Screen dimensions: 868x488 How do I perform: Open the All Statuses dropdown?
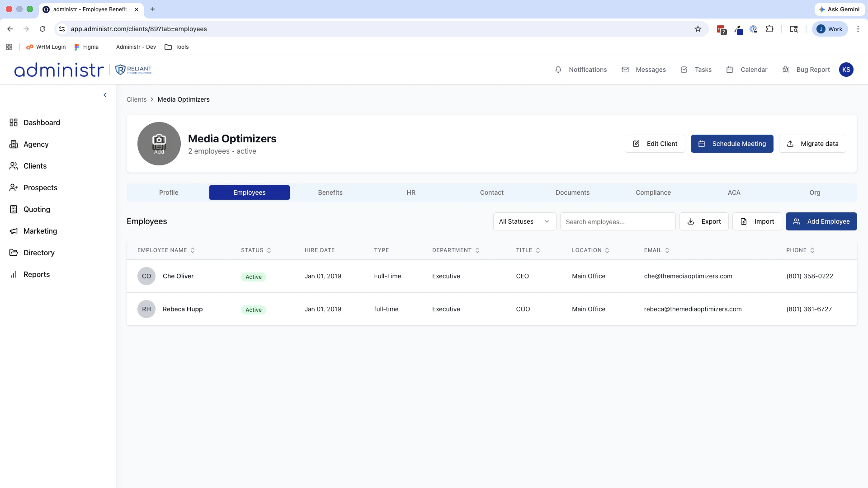coord(524,221)
